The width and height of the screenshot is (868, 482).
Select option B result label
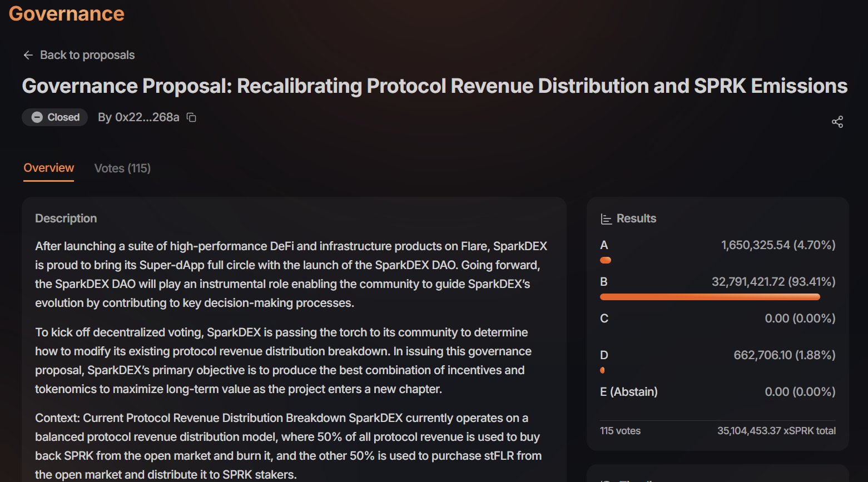click(604, 282)
